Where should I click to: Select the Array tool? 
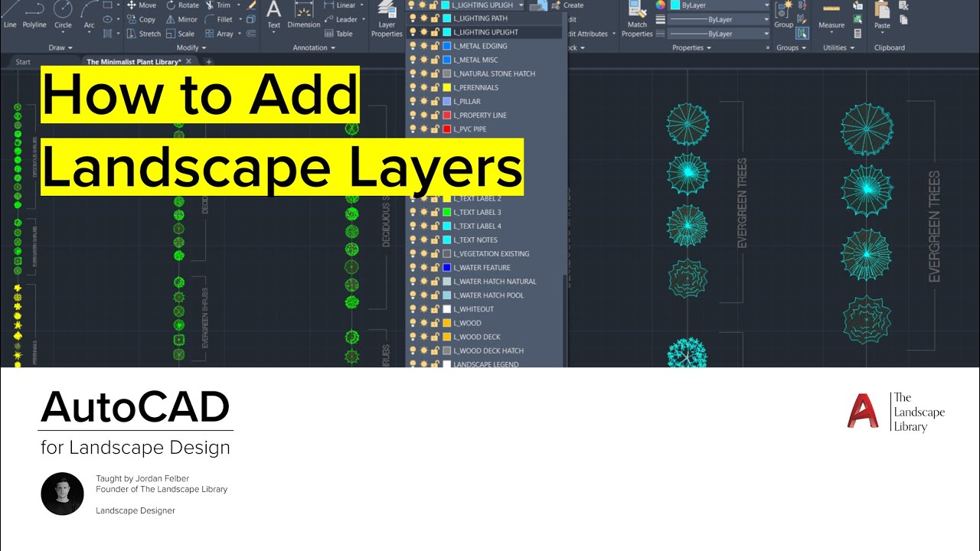point(219,34)
